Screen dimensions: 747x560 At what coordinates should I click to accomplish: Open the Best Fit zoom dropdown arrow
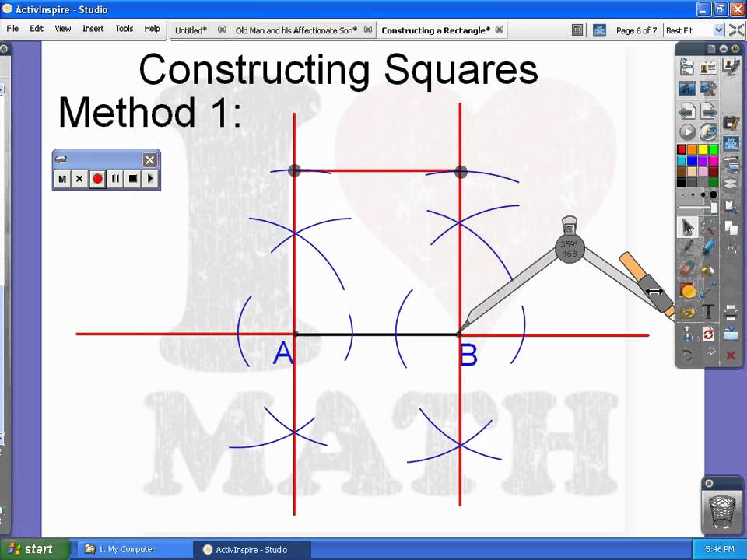(x=718, y=30)
